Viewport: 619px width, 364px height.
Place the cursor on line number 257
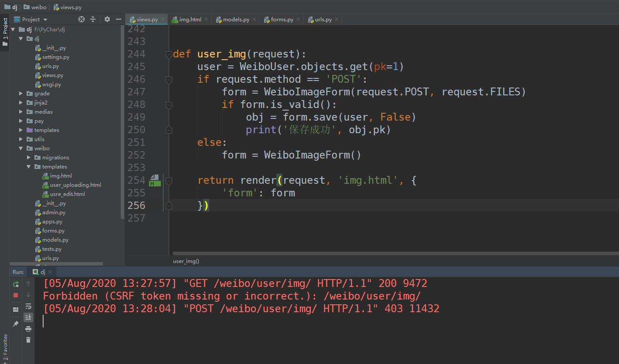(136, 218)
